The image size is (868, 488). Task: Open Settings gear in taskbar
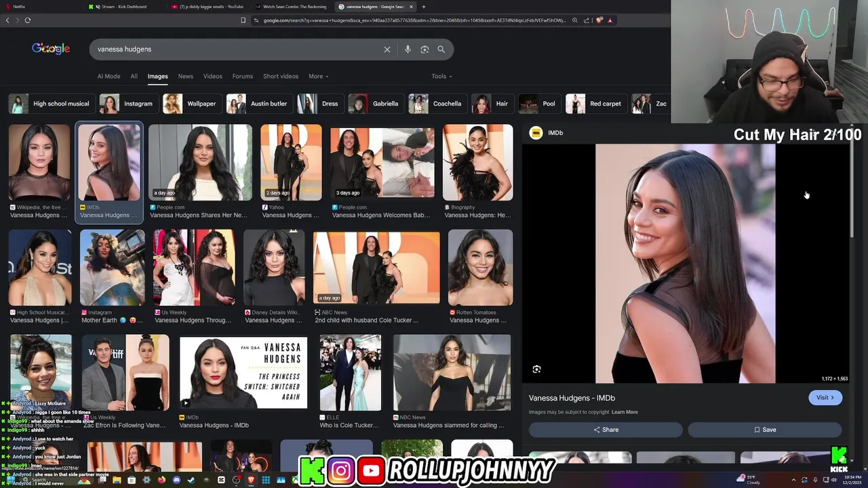(x=146, y=480)
